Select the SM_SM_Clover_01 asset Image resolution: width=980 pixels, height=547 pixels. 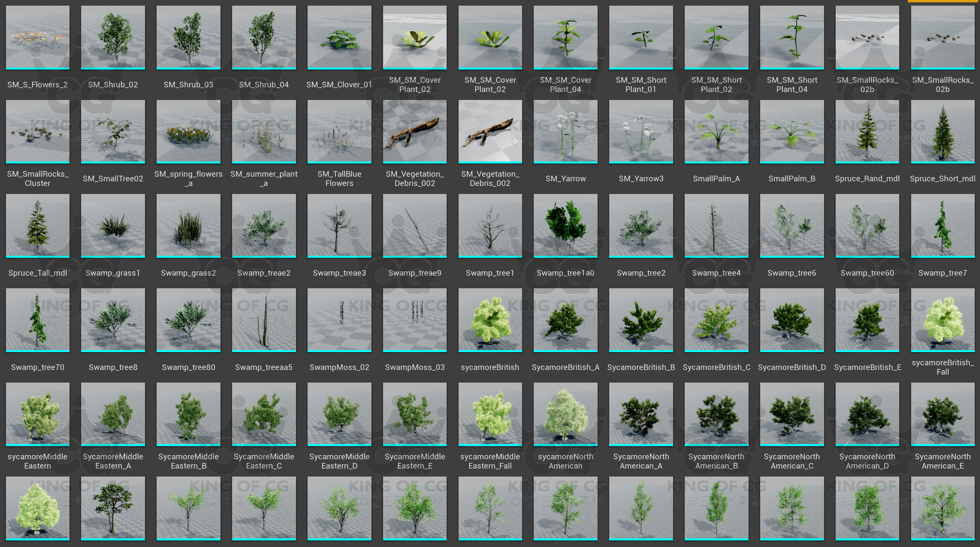coord(339,37)
